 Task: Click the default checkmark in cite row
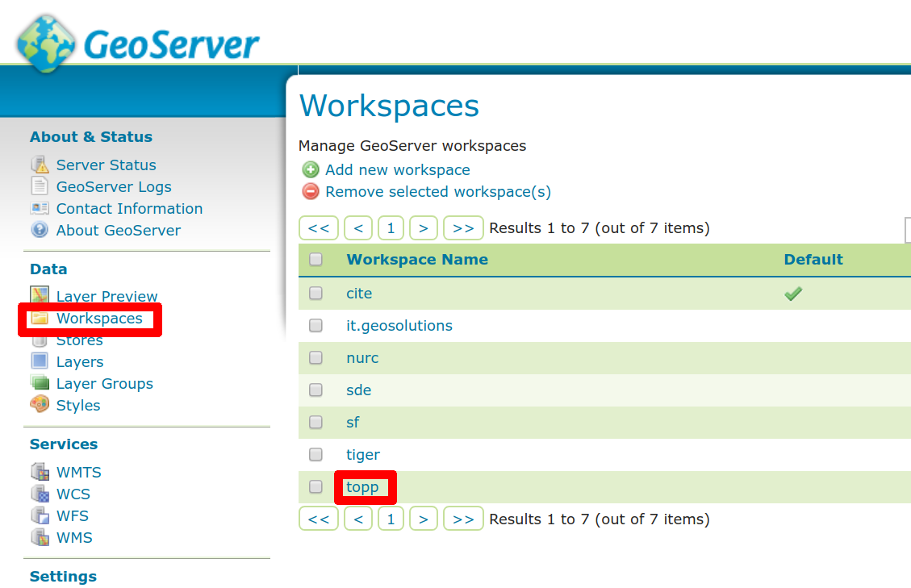click(793, 294)
